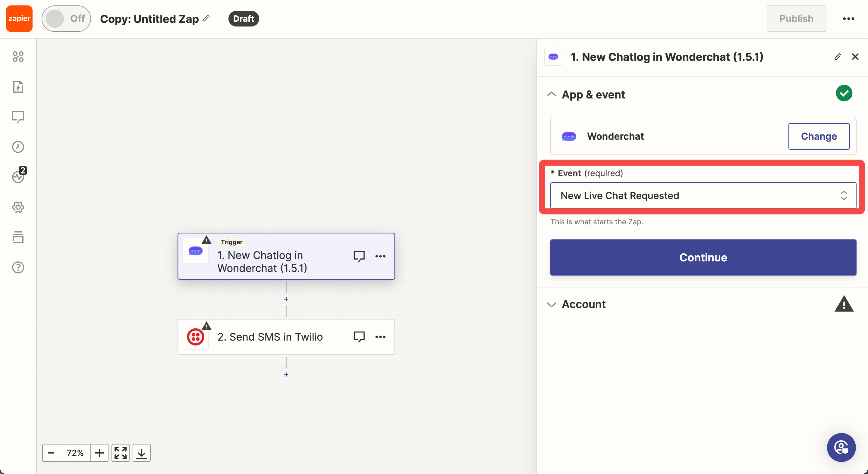Screen dimensions: 868x474
Task: Open Zap history clock icon
Action: (18, 147)
